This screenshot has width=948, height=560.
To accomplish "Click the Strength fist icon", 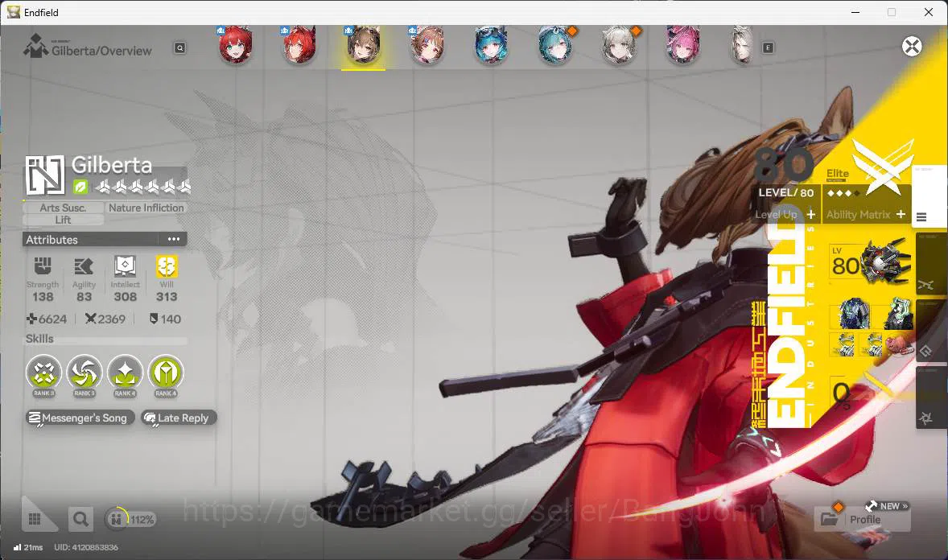I will (x=43, y=266).
